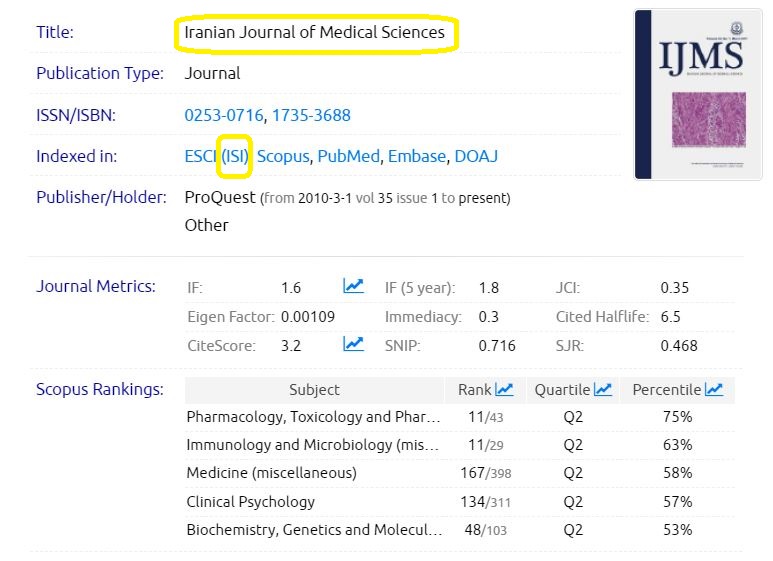Open the IF trend chart icon
Image resolution: width=773 pixels, height=561 pixels.
tap(353, 287)
